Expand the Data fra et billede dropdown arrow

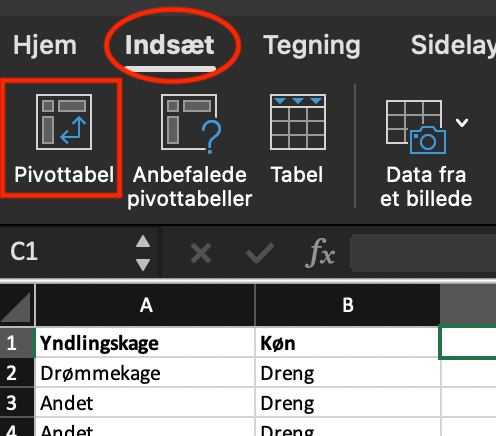[x=462, y=122]
